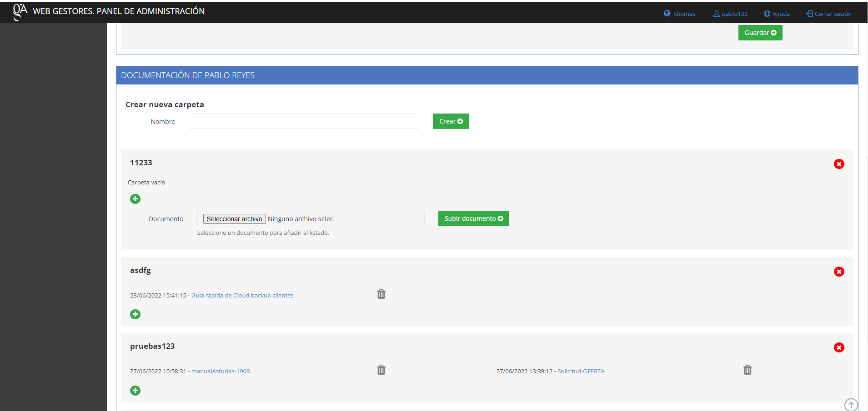Open the Ayuda help page
868x411 pixels.
pos(777,14)
